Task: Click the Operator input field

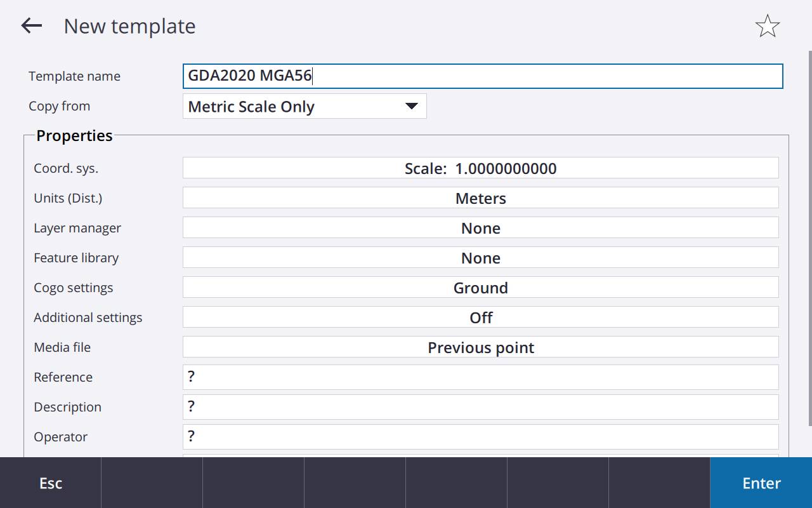Action: [x=480, y=437]
